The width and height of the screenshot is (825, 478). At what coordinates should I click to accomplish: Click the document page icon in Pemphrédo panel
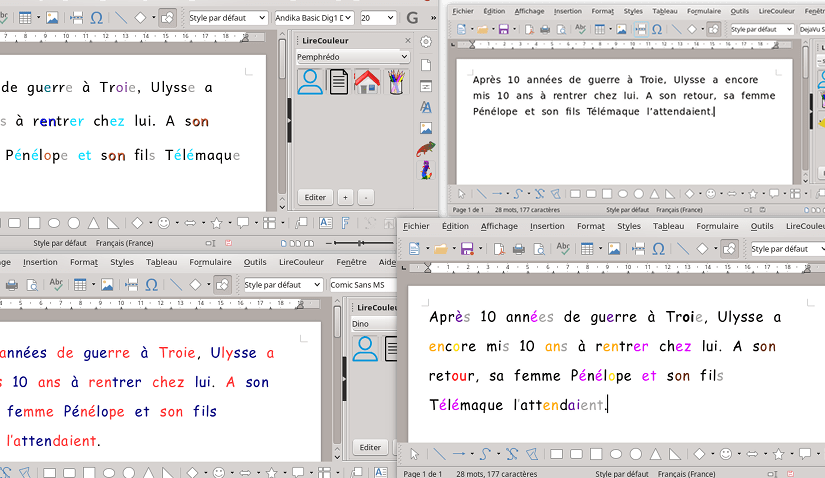point(339,81)
